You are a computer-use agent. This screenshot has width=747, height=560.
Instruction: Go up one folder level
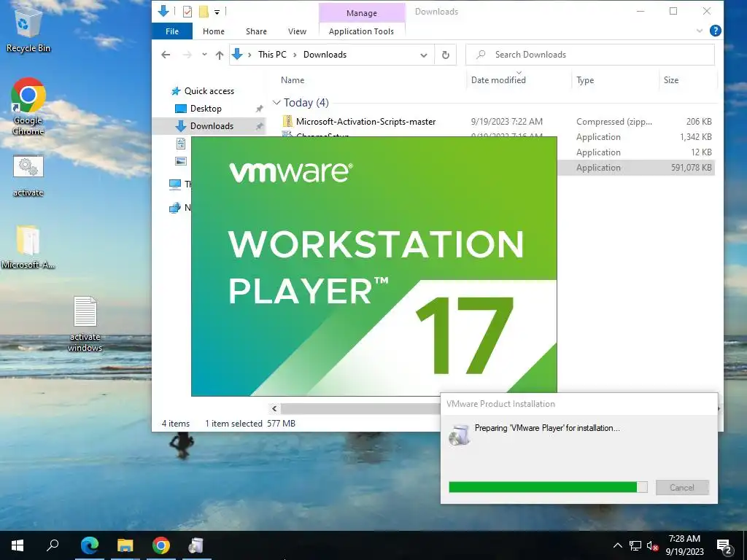(219, 55)
